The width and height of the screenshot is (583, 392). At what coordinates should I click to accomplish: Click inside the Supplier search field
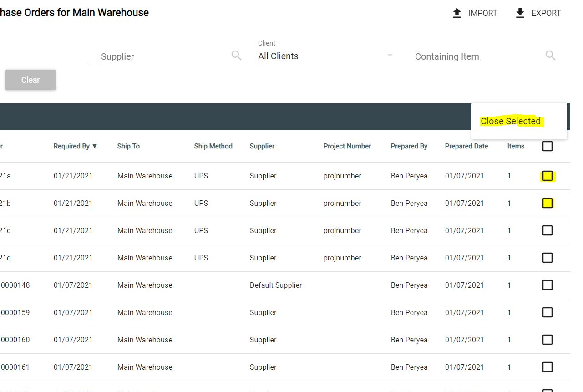159,56
